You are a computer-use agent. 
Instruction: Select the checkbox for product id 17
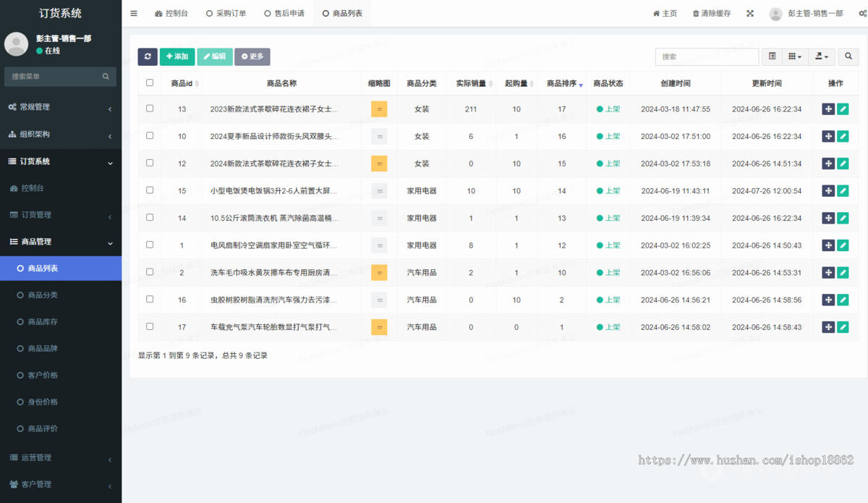pyautogui.click(x=150, y=326)
